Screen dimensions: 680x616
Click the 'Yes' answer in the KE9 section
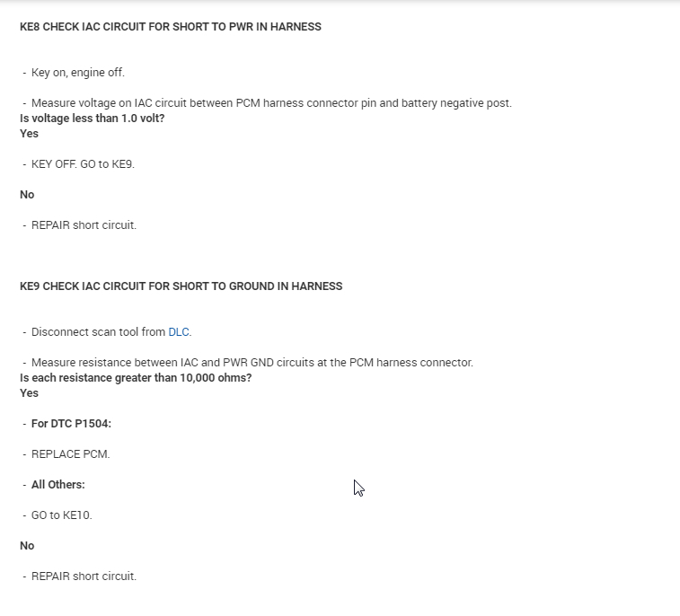30,393
